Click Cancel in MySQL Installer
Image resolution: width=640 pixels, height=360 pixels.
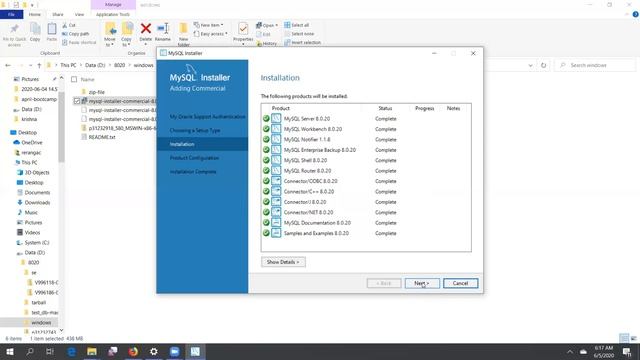pyautogui.click(x=460, y=283)
